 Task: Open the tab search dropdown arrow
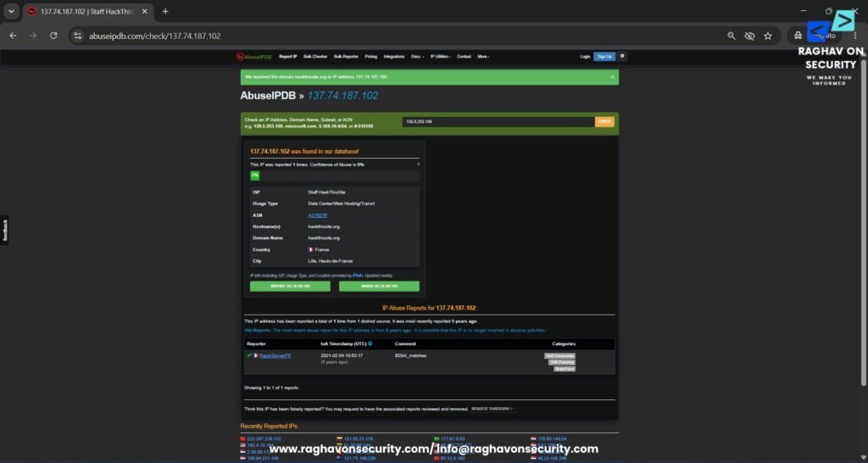(x=11, y=12)
